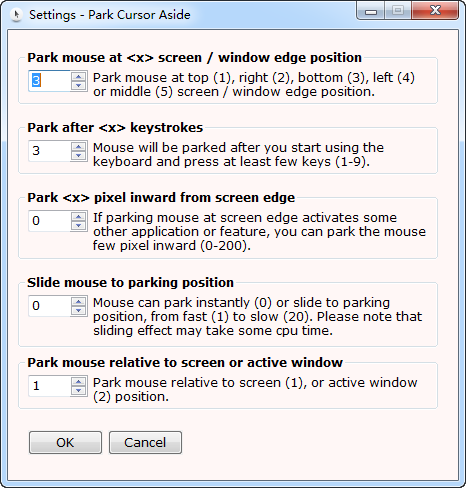Focus the keystrokes count input field
This screenshot has height=488, width=466.
point(50,151)
